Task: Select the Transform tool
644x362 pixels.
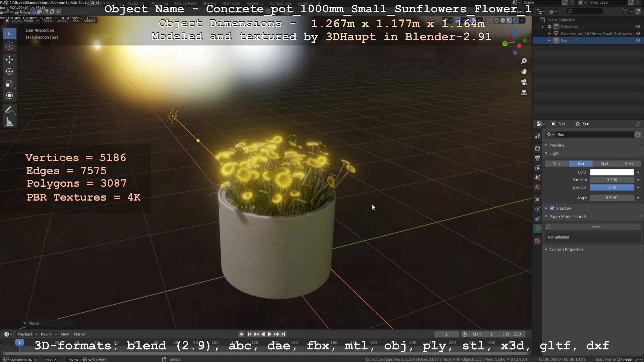Action: click(x=9, y=96)
